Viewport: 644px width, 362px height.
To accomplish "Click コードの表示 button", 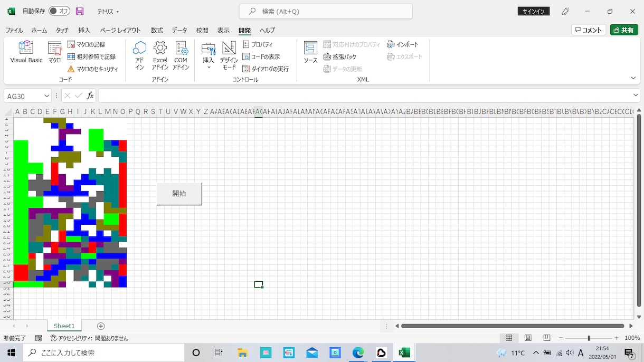I will pyautogui.click(x=261, y=57).
